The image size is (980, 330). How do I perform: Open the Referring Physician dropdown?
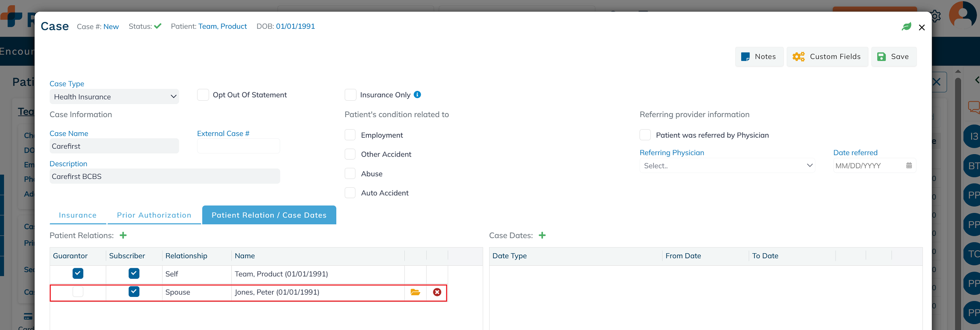click(727, 166)
